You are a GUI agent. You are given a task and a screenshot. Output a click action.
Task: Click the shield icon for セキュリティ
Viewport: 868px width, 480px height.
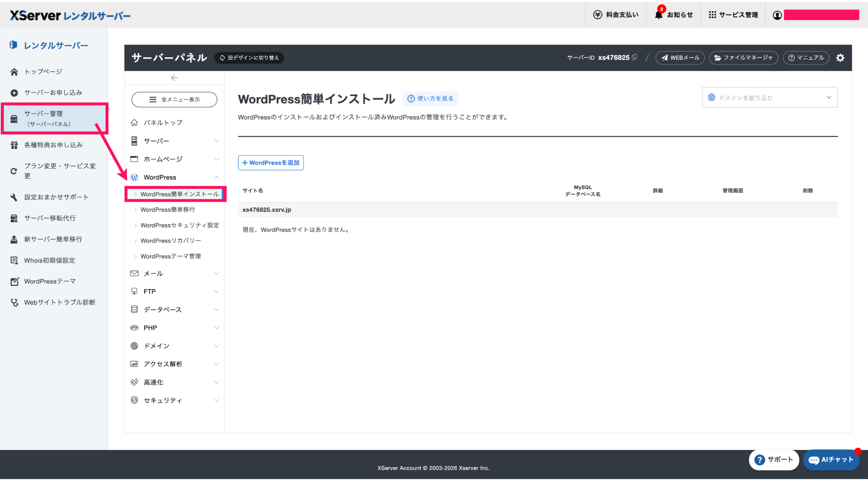click(134, 400)
